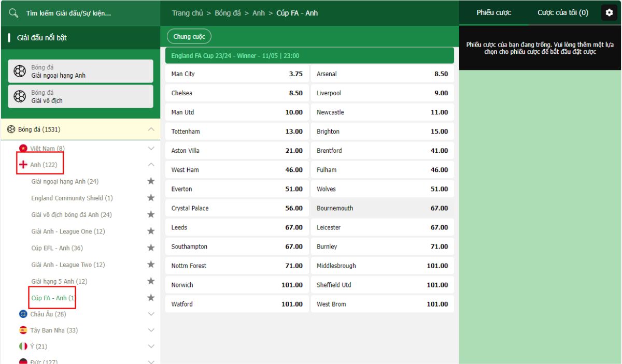622x364 pixels.
Task: Click soccer ball icon for Giải ngoại hạng Anh
Action: pos(20,71)
